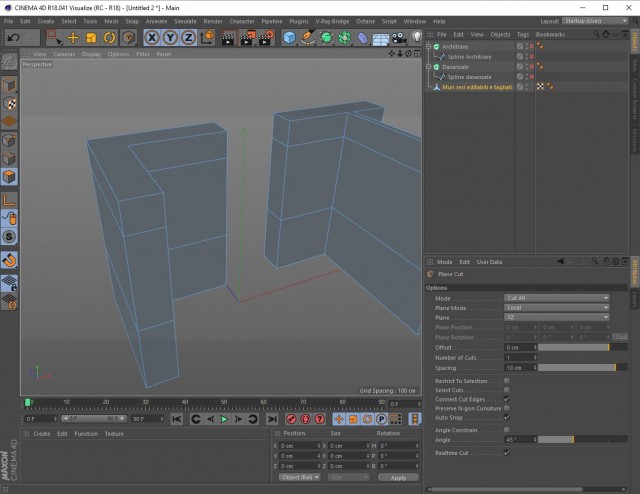Viewport: 640px width, 494px height.
Task: Click the Light object icon
Action: pos(416,38)
